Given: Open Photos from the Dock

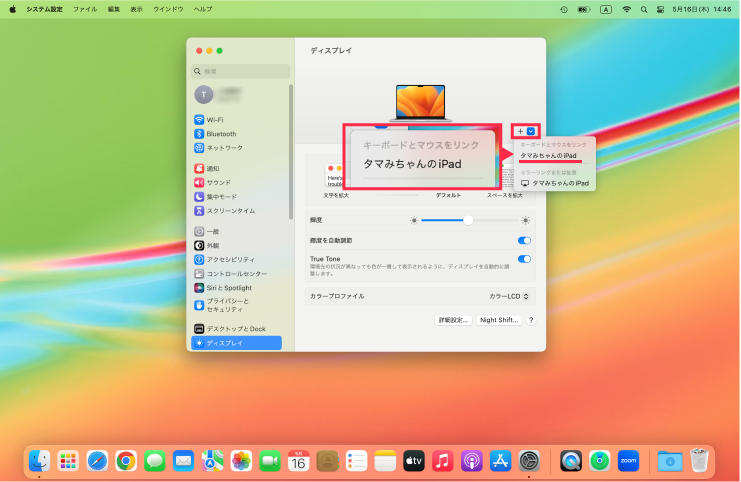Looking at the screenshot, I should click(x=241, y=461).
